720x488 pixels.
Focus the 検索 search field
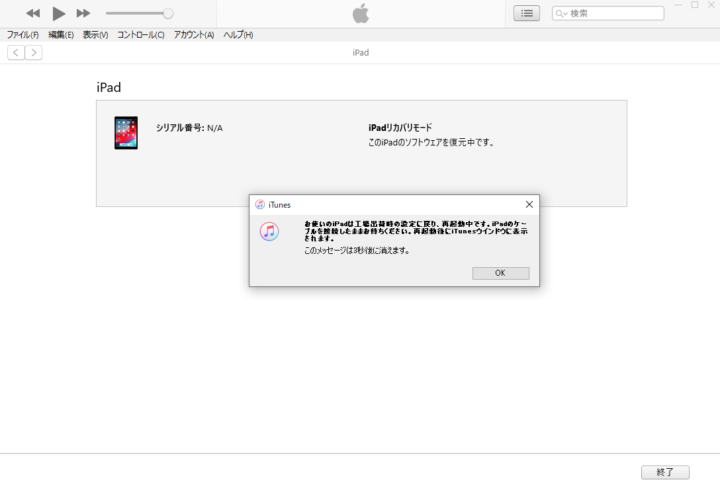click(608, 13)
